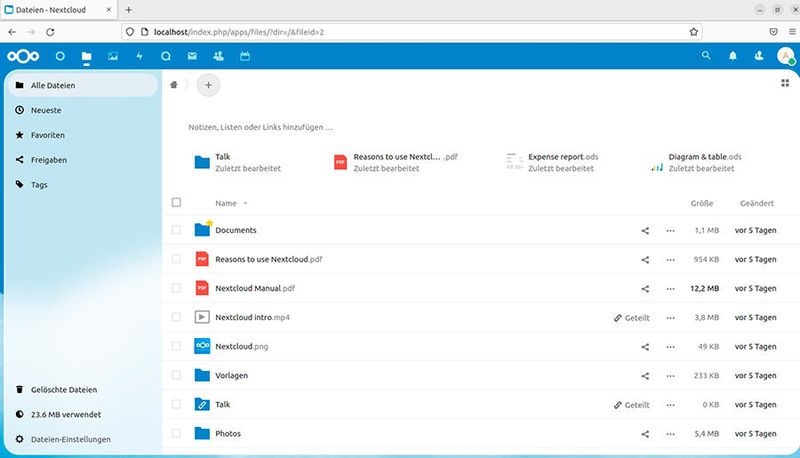Open the Files app icon
This screenshot has height=458, width=800.
[x=86, y=56]
